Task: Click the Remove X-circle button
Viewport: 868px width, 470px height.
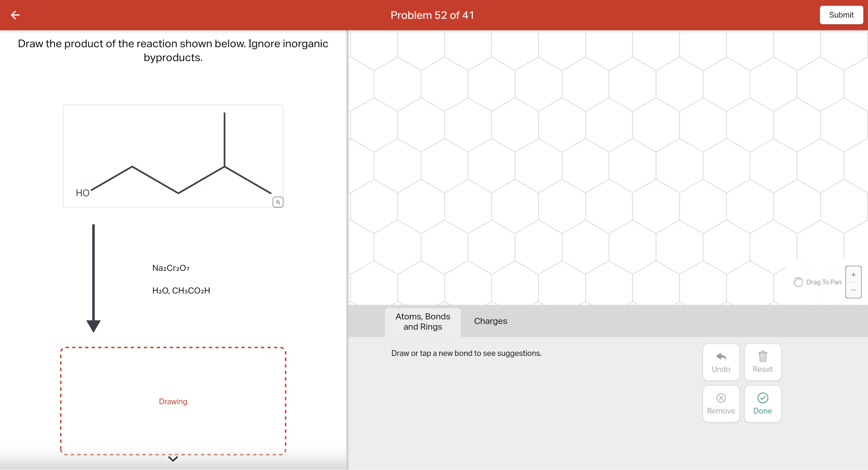Action: click(x=721, y=404)
